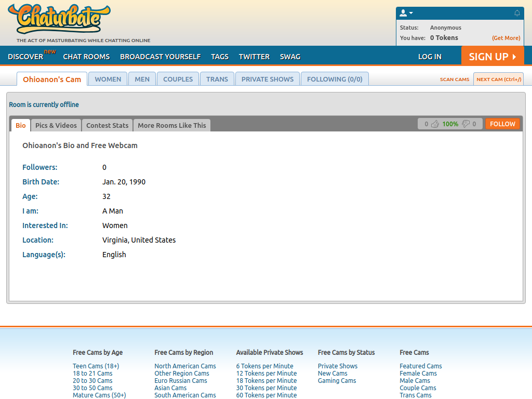This screenshot has height=399, width=532.
Task: Open the user account dropdown icon
Action: point(406,13)
